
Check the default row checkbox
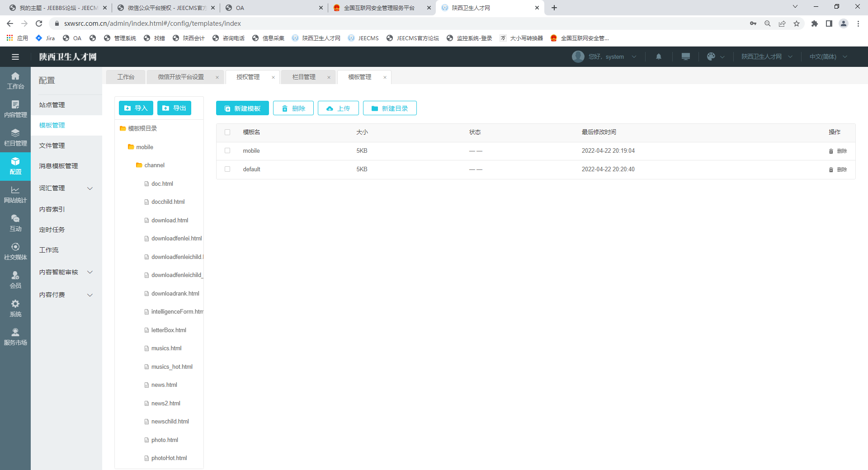coord(227,169)
